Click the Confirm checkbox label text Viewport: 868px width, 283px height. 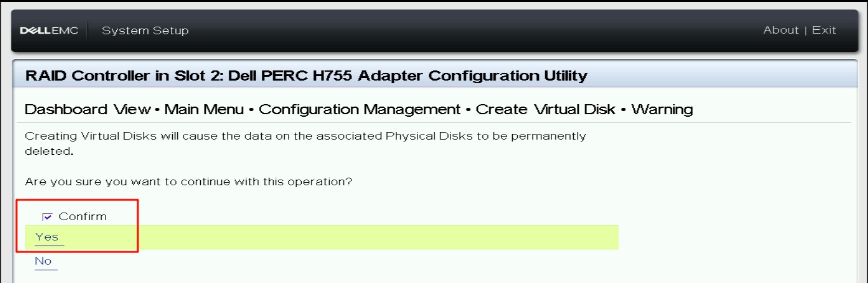83,216
